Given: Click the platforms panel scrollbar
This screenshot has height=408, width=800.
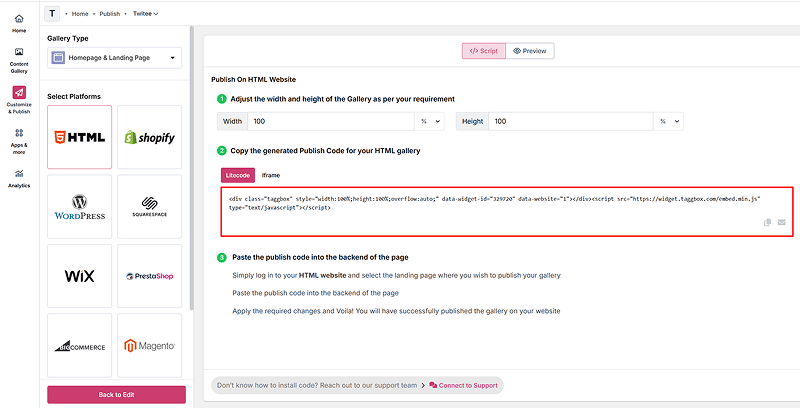Looking at the screenshot, I should tap(192, 168).
